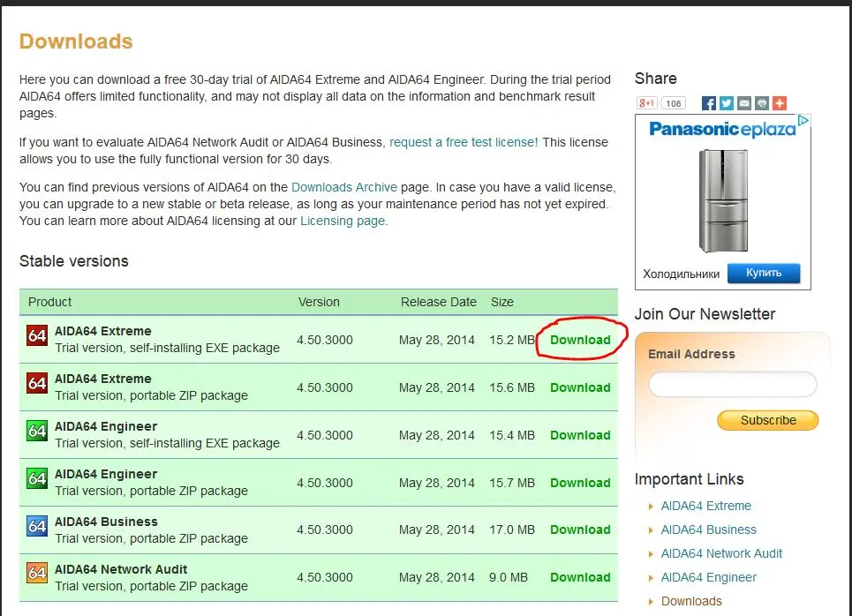Viewport: 852px width, 616px height.
Task: Click the Google share count 106
Action: coord(674,103)
